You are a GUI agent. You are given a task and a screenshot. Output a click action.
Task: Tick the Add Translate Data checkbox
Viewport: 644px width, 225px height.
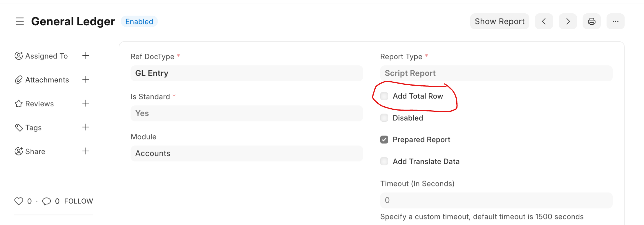click(x=384, y=161)
